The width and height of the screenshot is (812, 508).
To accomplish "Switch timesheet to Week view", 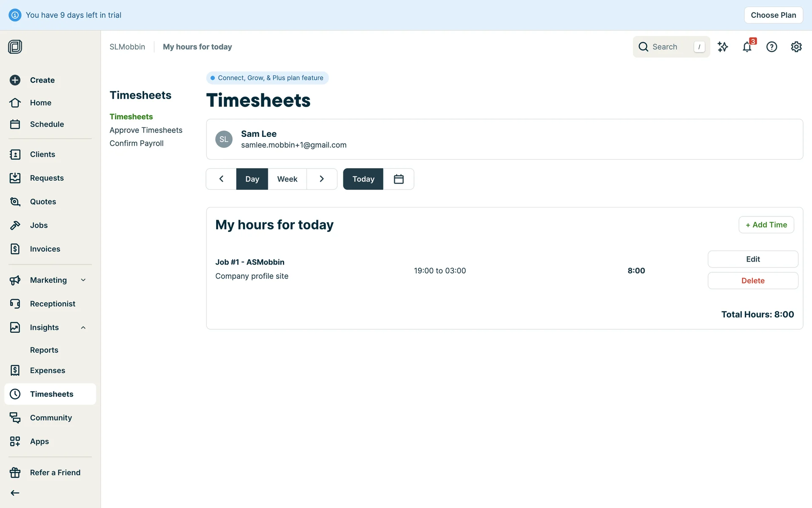I will [x=287, y=179].
